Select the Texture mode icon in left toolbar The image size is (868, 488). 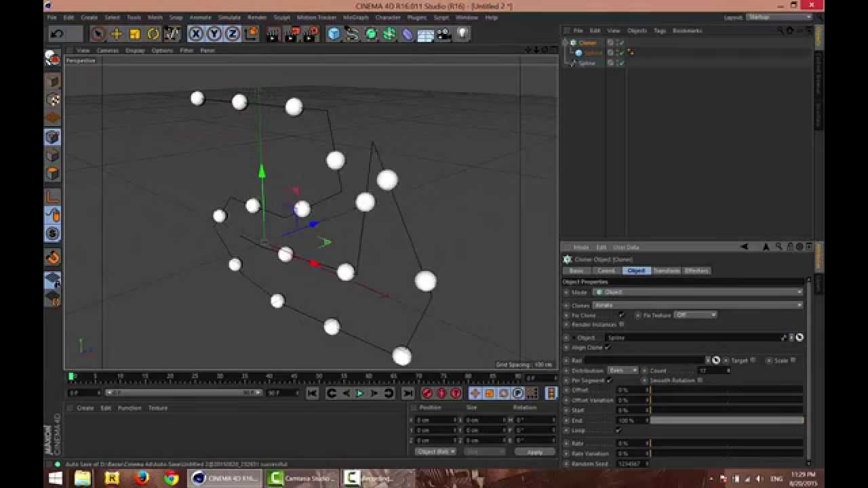click(53, 100)
